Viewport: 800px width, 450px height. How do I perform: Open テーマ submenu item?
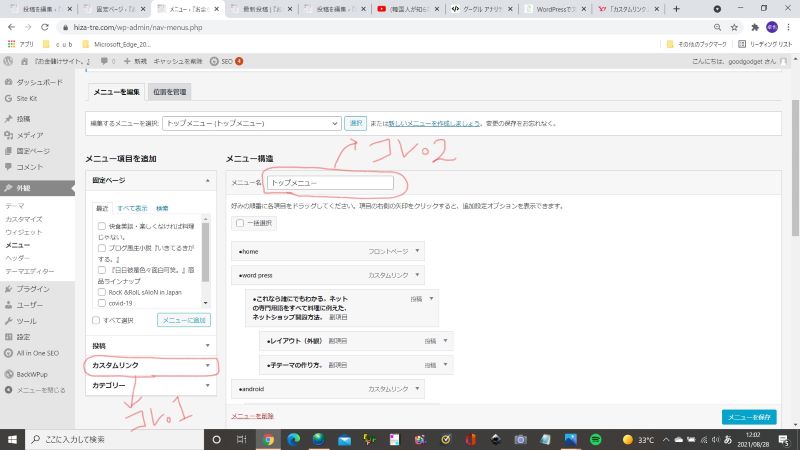click(15, 206)
